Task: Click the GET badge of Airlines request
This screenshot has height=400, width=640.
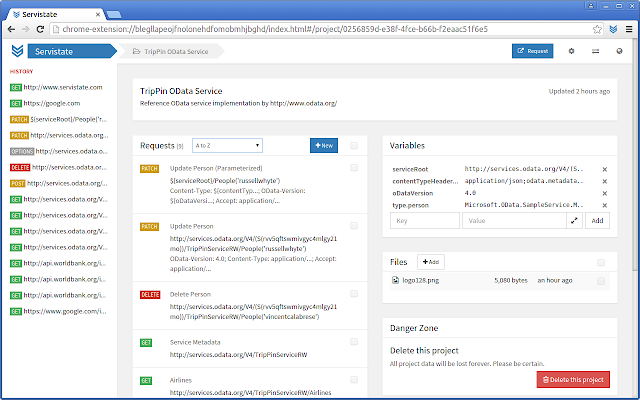Action: pyautogui.click(x=146, y=380)
